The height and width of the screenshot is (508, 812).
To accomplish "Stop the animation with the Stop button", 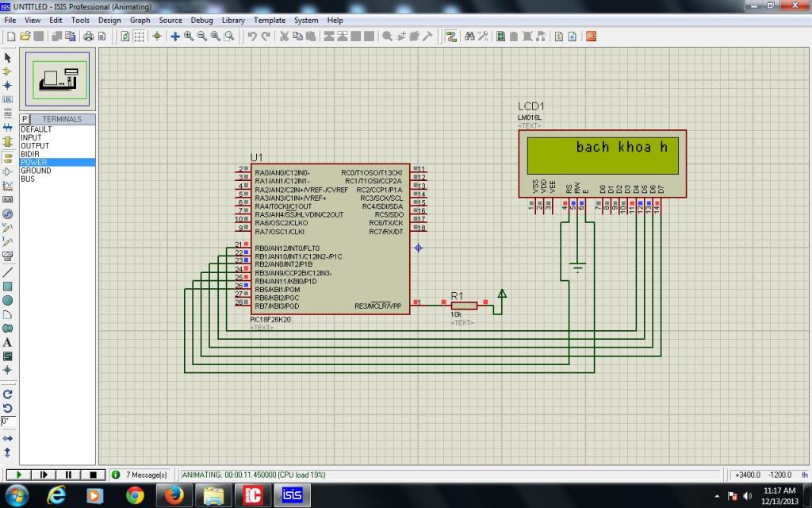I will [93, 475].
